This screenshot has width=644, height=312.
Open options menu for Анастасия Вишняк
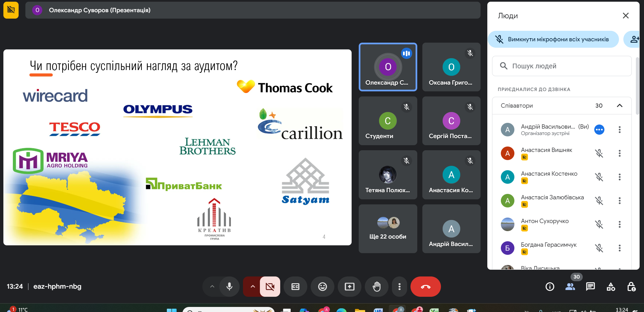pyautogui.click(x=620, y=153)
